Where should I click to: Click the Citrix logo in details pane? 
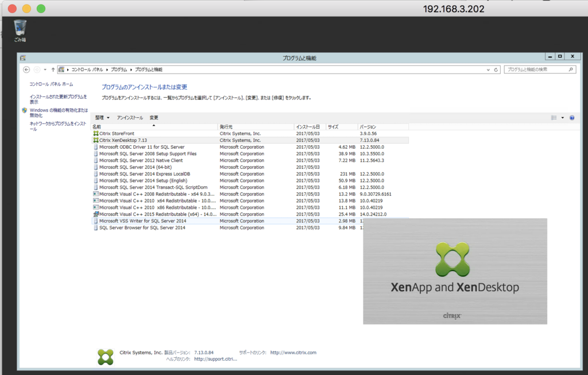coord(106,357)
